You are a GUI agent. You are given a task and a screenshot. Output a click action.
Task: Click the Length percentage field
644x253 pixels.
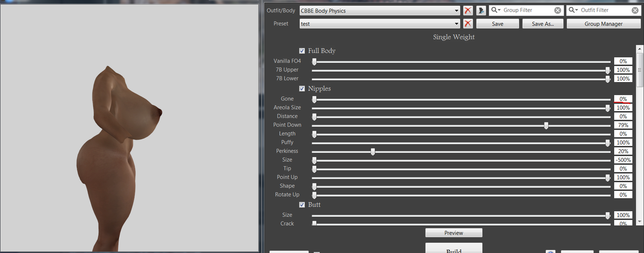tap(623, 134)
